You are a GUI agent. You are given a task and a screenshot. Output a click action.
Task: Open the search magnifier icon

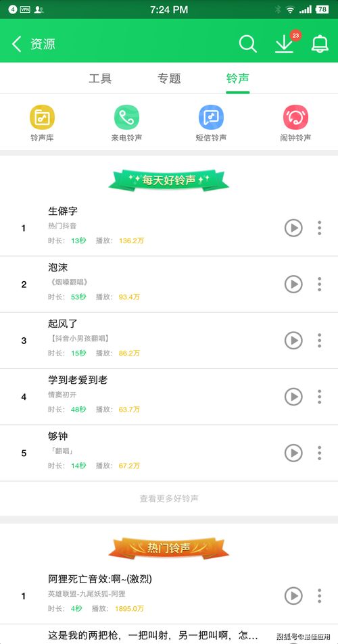[x=247, y=43]
